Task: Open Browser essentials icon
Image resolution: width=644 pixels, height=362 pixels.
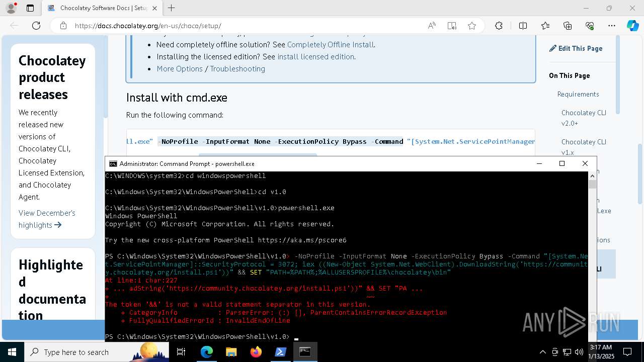Action: pyautogui.click(x=590, y=26)
